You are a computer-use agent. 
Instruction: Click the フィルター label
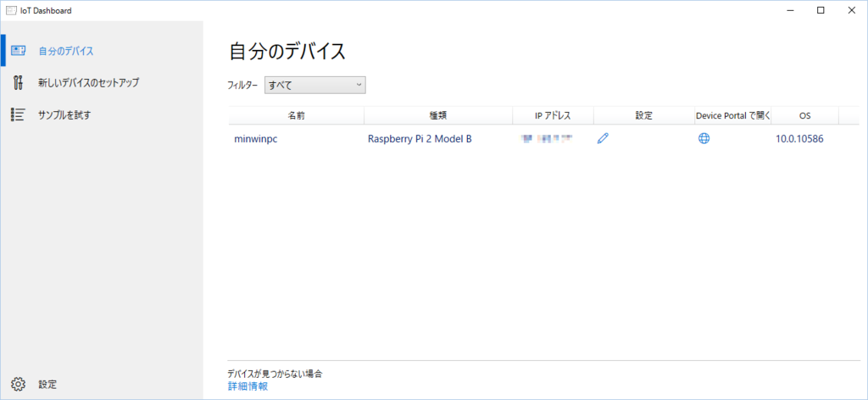pyautogui.click(x=243, y=86)
